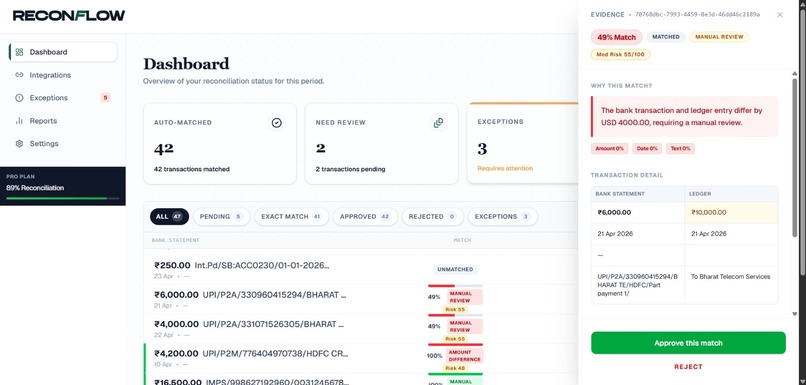Click the bank statement ₹6,000.00 cell
Viewport: 806px width, 385px height.
click(638, 212)
